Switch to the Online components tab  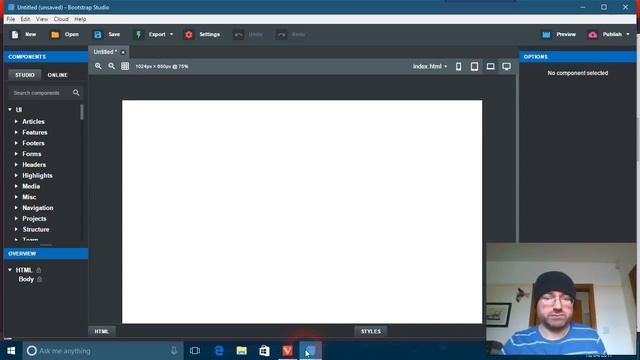point(58,75)
